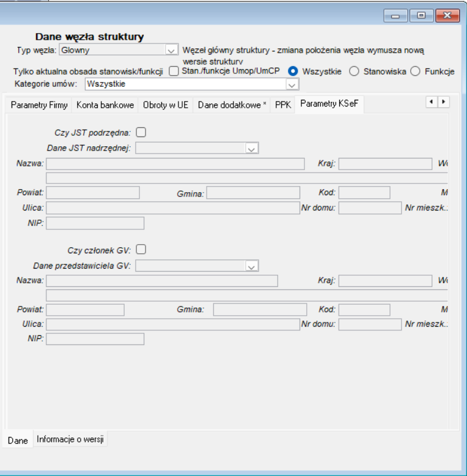Maximize the window

tap(421, 16)
